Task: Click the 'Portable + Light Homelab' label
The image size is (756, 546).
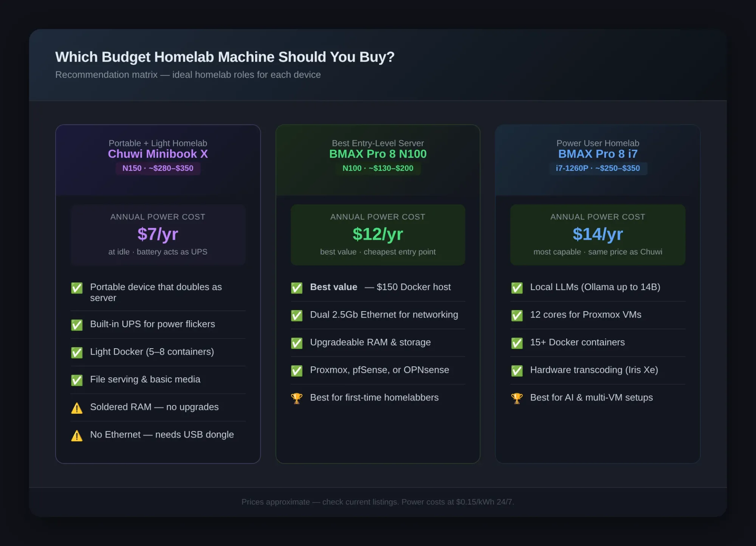Action: click(x=158, y=143)
